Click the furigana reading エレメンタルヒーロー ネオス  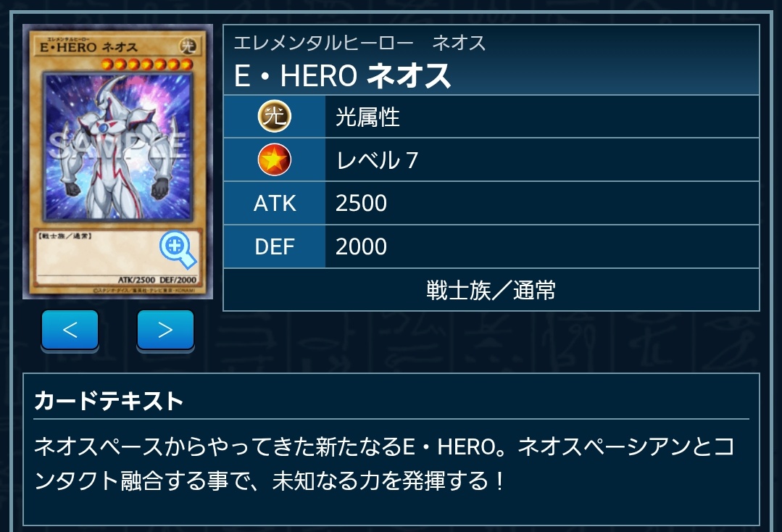359,43
